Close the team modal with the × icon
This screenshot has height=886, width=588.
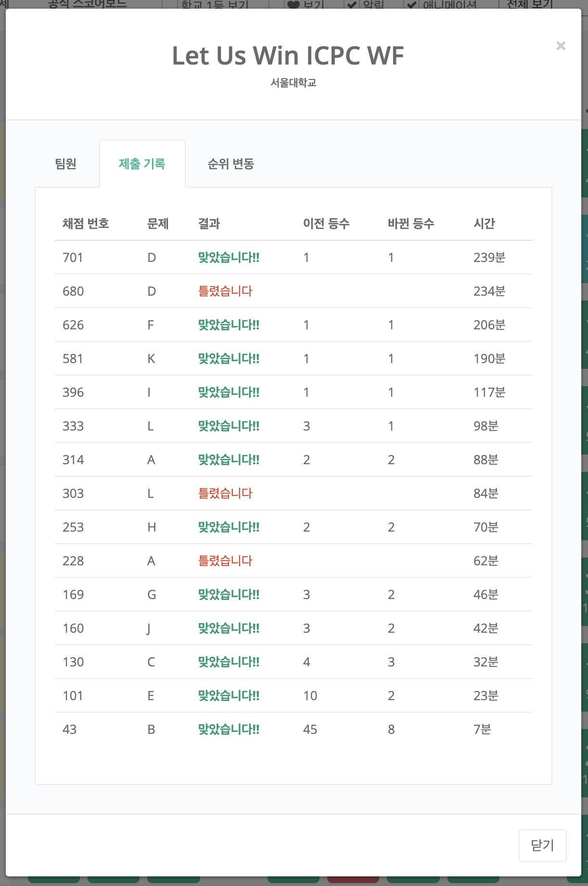[561, 46]
